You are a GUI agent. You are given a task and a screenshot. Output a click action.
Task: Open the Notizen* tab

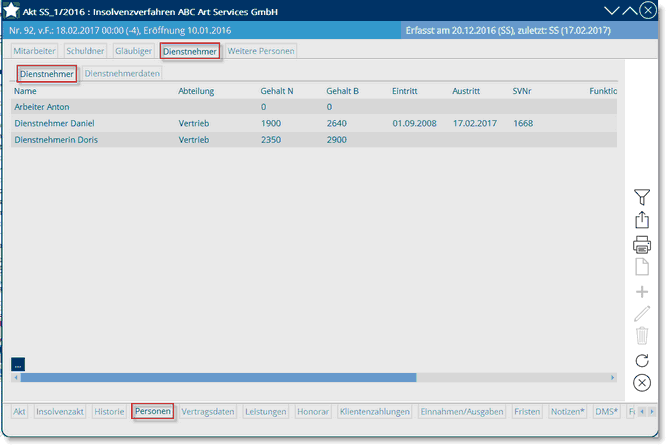click(568, 412)
